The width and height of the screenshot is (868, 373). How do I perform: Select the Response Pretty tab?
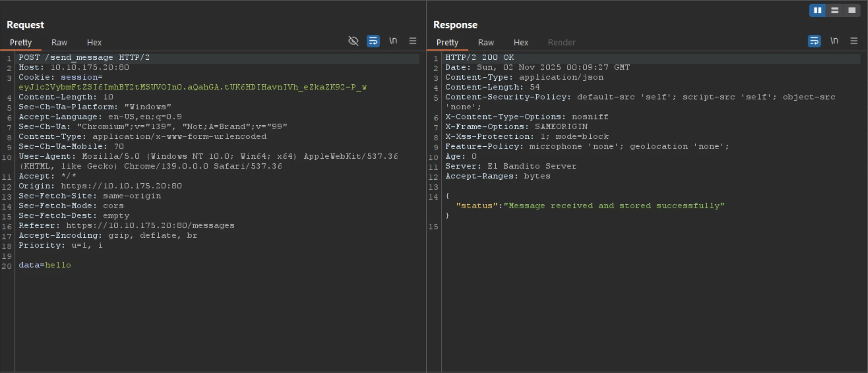447,43
